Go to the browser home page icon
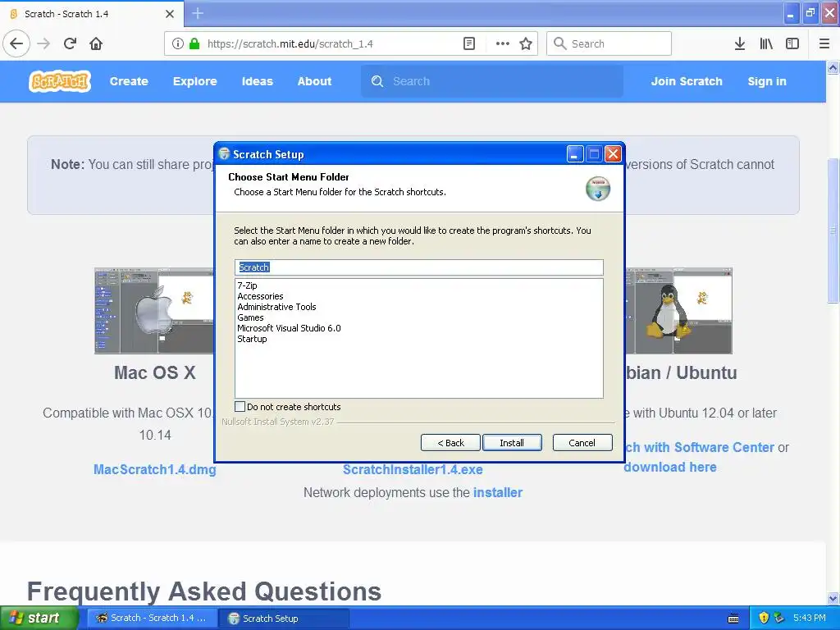The width and height of the screenshot is (840, 630). [x=96, y=43]
